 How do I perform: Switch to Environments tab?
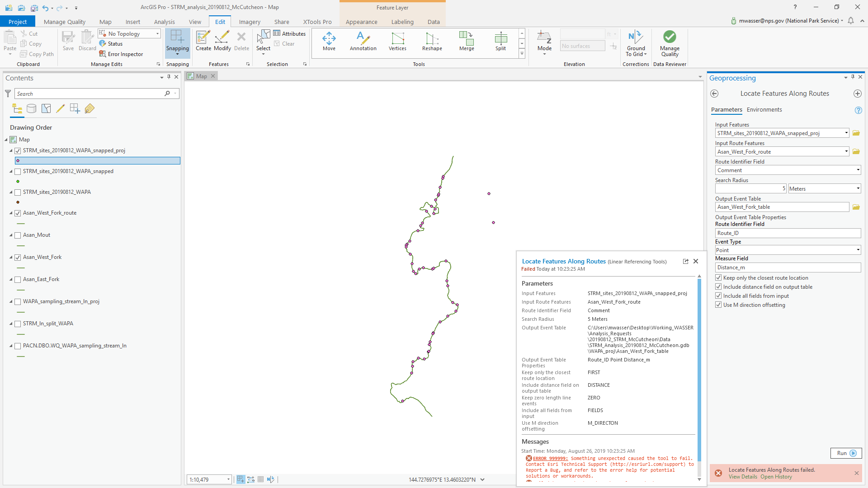(x=764, y=110)
